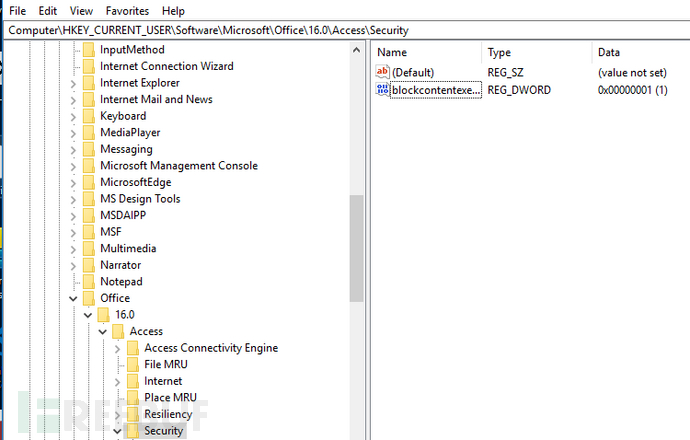Select the Access Connectivity Engine folder icon
The height and width of the screenshot is (440, 690).
(132, 348)
